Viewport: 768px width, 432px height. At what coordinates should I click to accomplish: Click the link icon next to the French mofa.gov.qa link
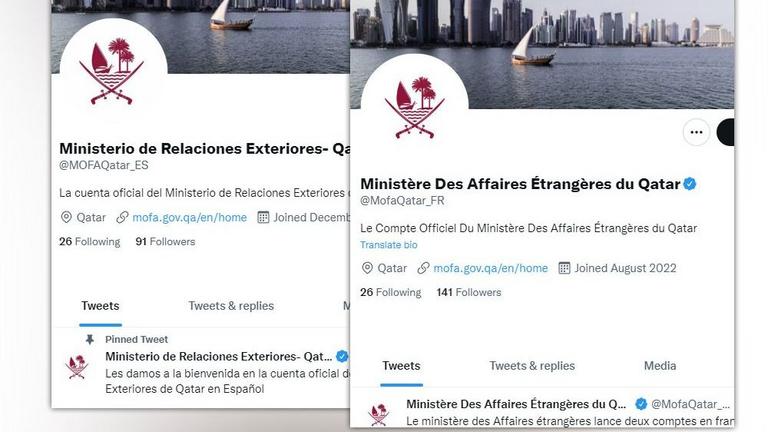423,268
